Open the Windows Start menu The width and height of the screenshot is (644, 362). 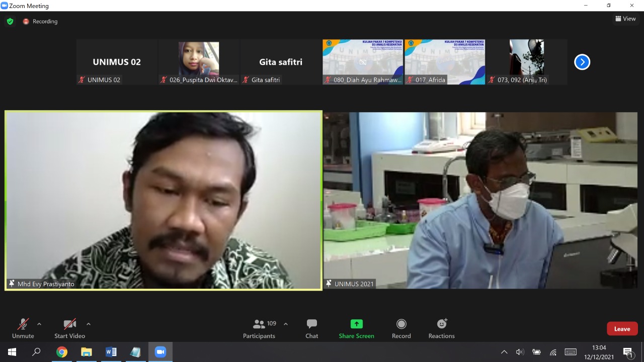point(12,352)
